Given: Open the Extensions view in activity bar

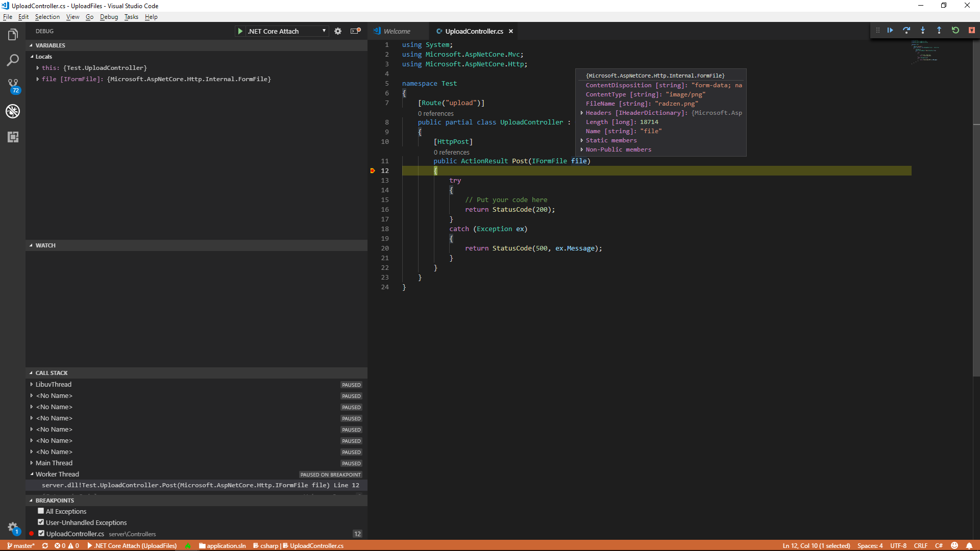Looking at the screenshot, I should pos(13,137).
